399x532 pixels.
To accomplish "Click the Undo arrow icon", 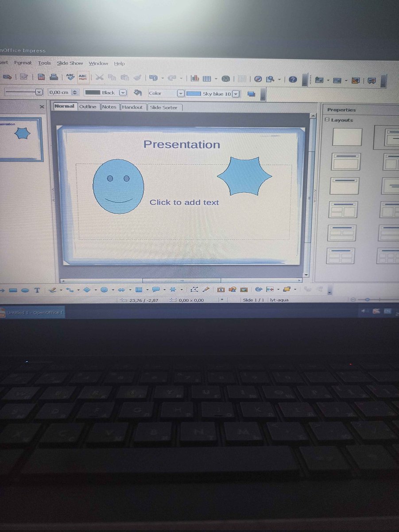I will [153, 78].
